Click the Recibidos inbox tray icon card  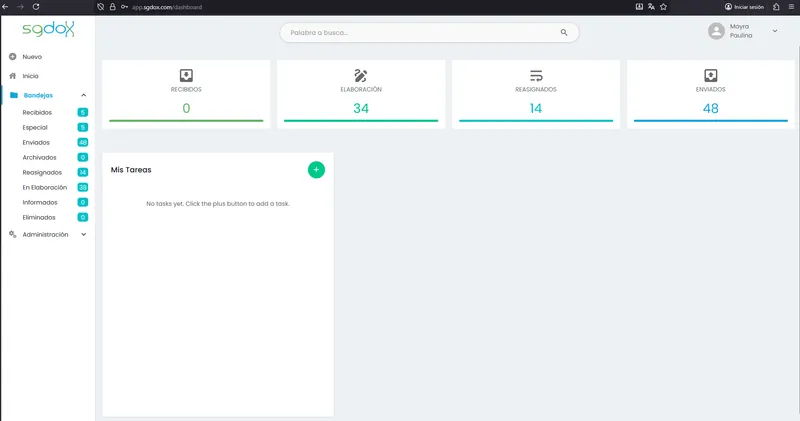click(x=186, y=76)
